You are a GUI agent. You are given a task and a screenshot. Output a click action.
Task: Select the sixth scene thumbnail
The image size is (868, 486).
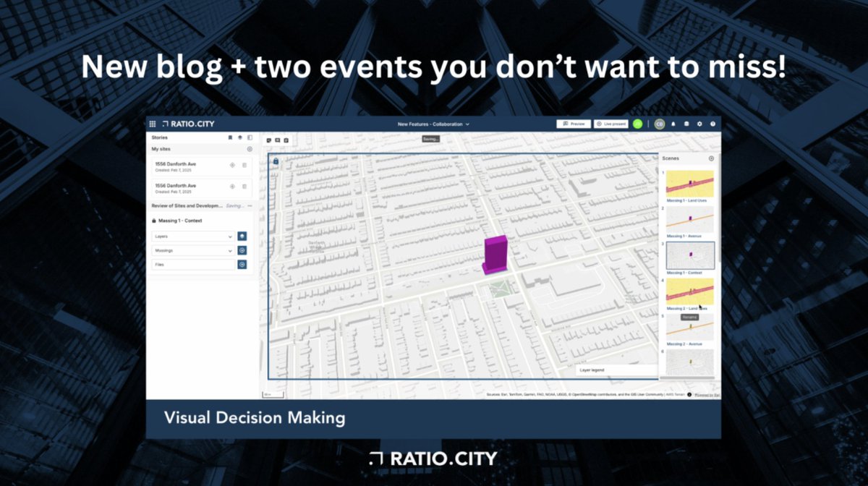pos(690,362)
